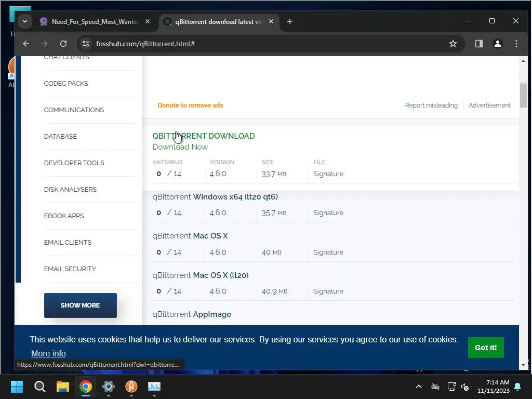Close the Need_For_Speed_Most_Wanted tab
Screen dimensions: 532x399
pyautogui.click(x=148, y=21)
